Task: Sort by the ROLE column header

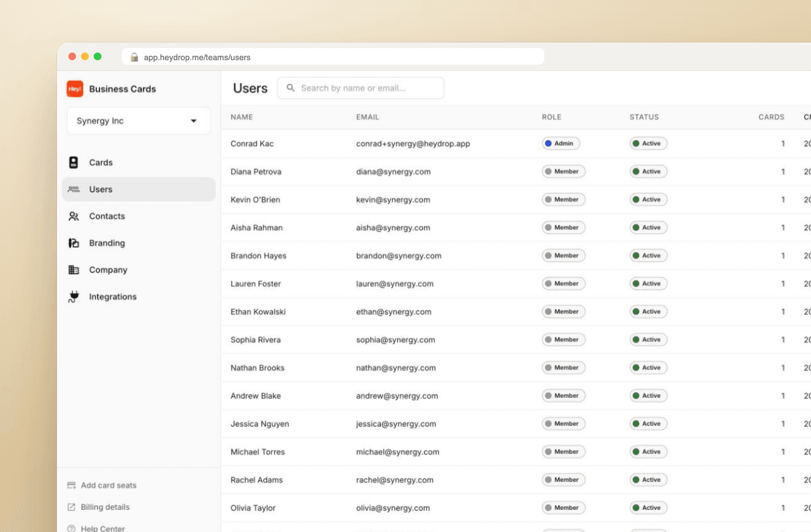Action: pyautogui.click(x=551, y=117)
